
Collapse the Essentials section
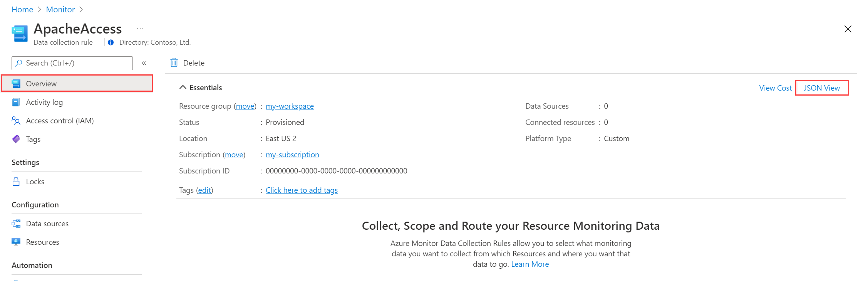click(x=183, y=87)
